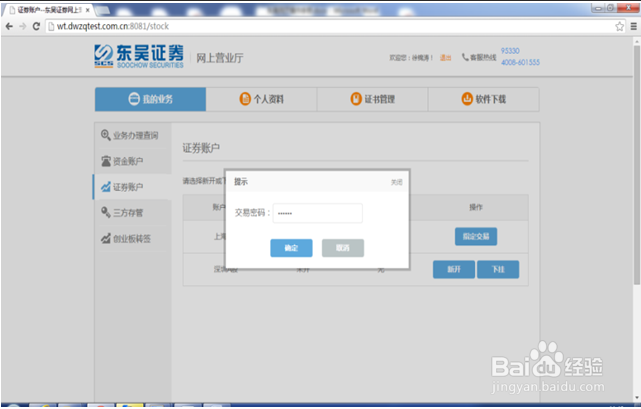
Task: Click the 个人资料 orange document icon
Action: click(245, 99)
